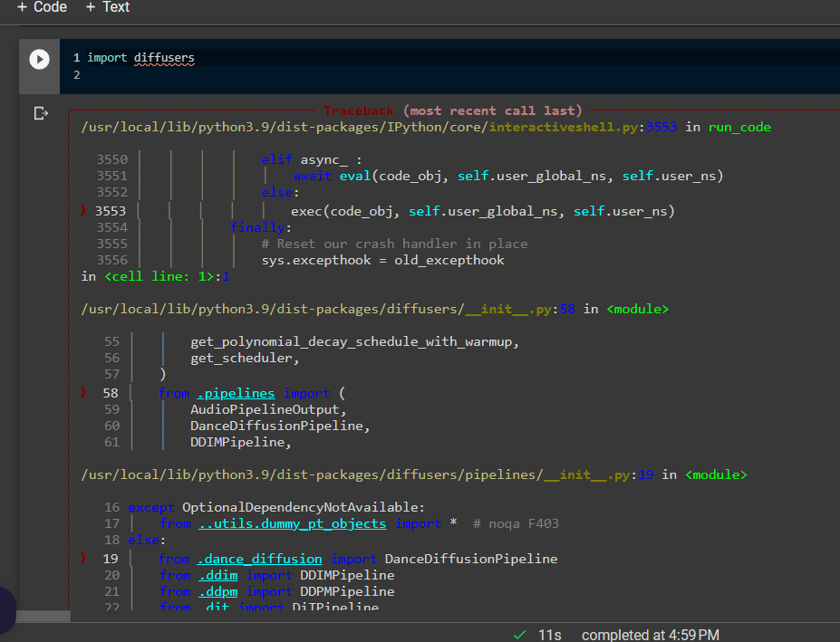Screen dimensions: 840x642
Task: Click 'OptionalDependencyNotAvailable:' on line 16
Action: pyautogui.click(x=304, y=507)
